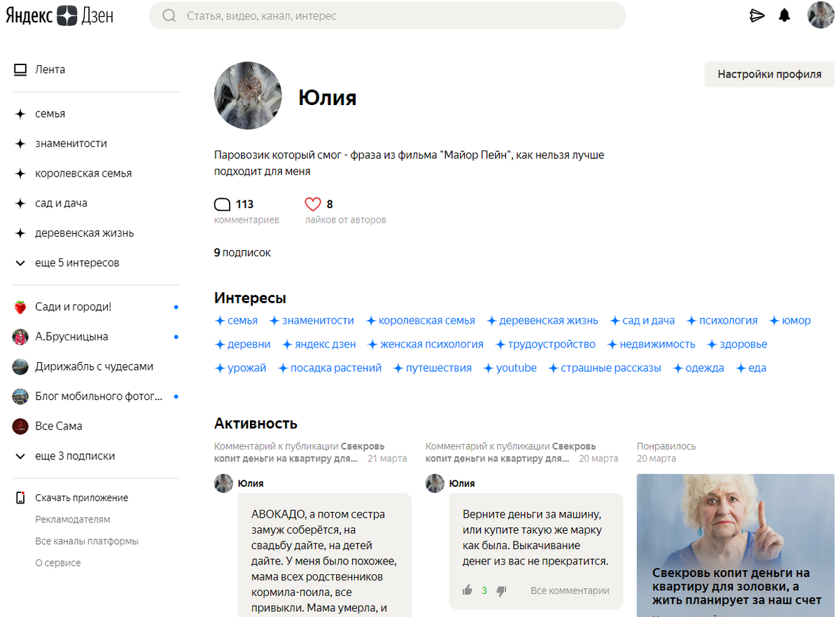Click the star icon beside sidebar деревенская жизнь
This screenshot has width=840, height=617.
[20, 233]
